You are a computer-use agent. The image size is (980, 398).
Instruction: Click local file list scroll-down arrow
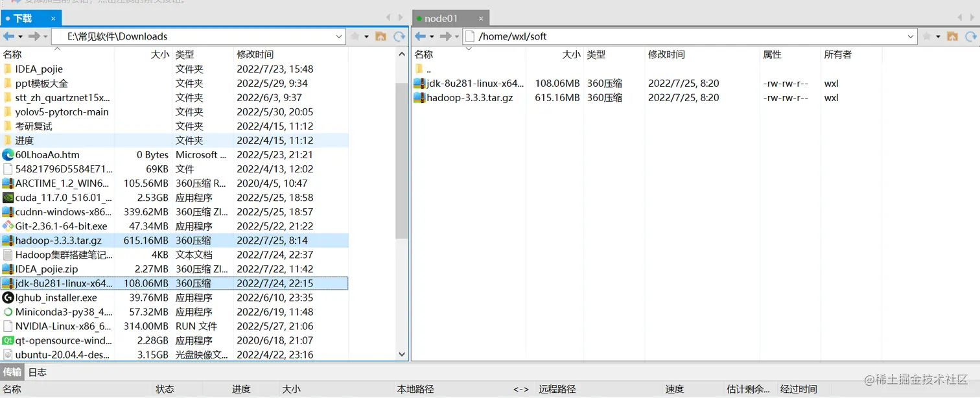(x=402, y=354)
